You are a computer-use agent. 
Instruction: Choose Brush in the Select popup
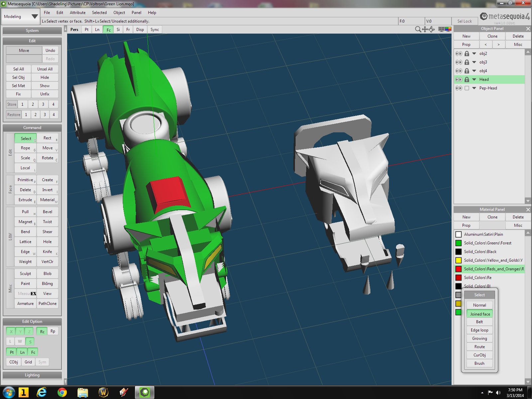pyautogui.click(x=479, y=363)
